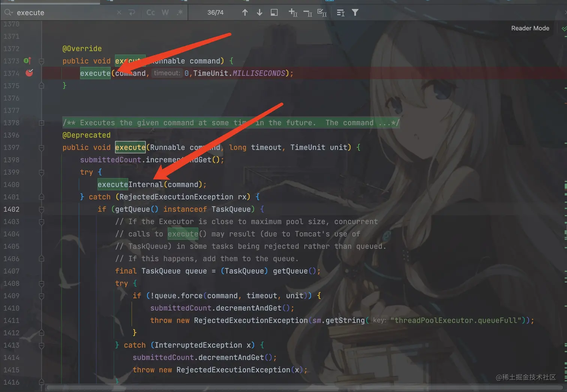
Task: Go to next occurrence arrow
Action: click(x=259, y=13)
